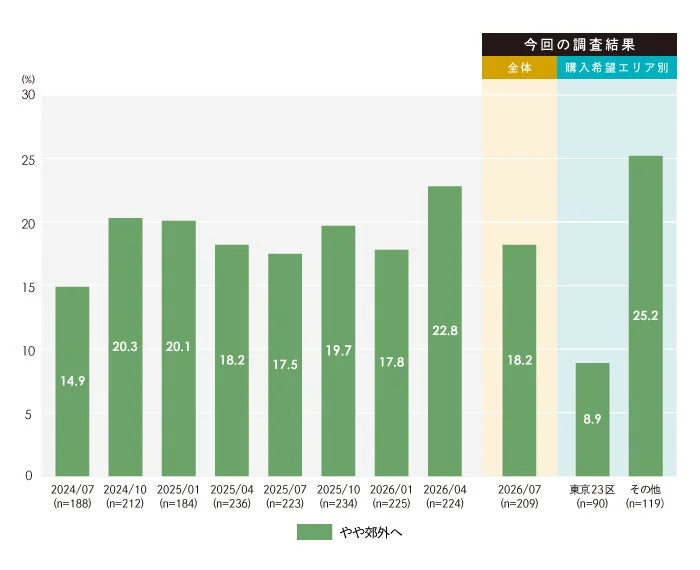This screenshot has width=700, height=570.
Task: Click the 東京23区 bar showing 8.9
Action: [x=592, y=419]
